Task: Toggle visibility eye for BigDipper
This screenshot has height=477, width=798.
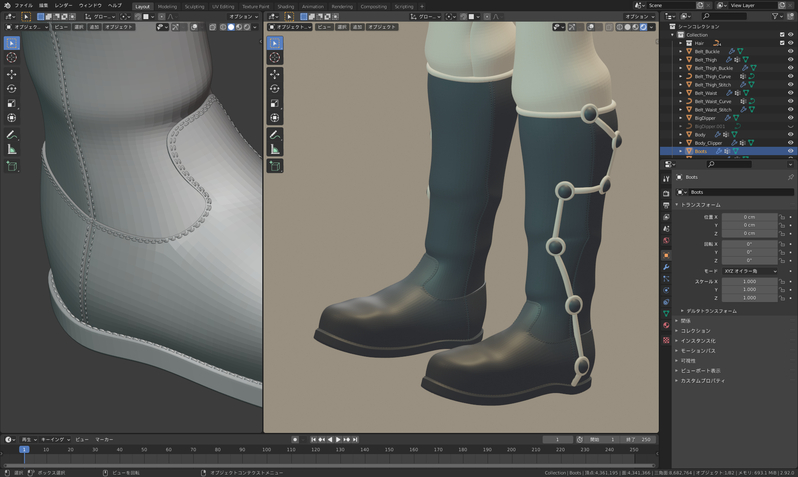Action: (x=790, y=118)
